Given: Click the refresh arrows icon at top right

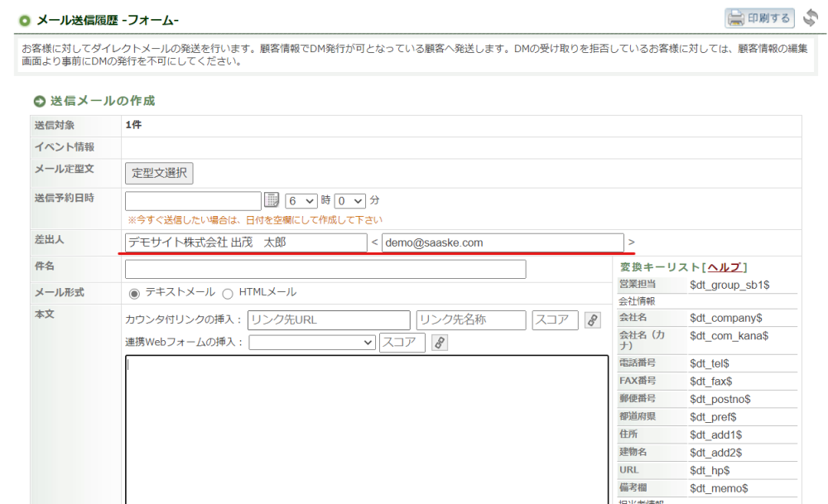Looking at the screenshot, I should tap(810, 18).
